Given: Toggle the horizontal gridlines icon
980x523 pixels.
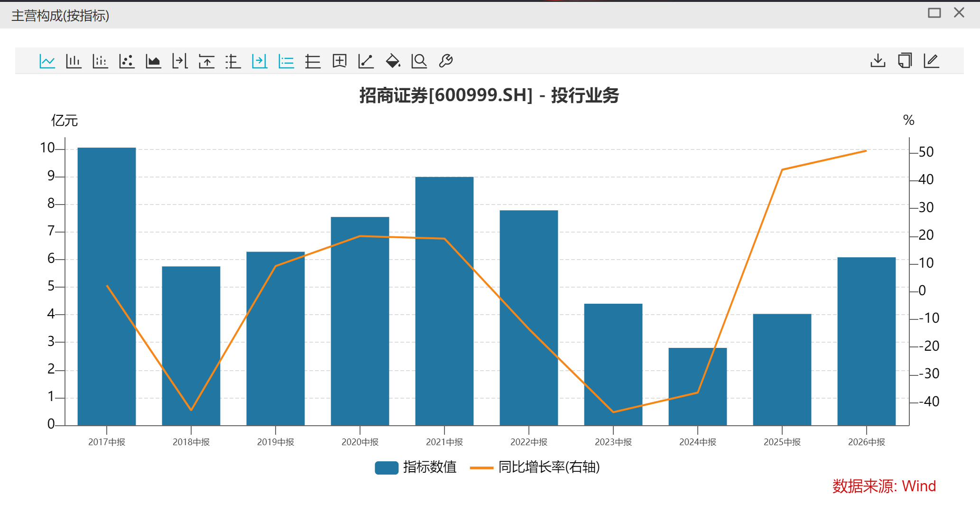Looking at the screenshot, I should click(x=313, y=61).
